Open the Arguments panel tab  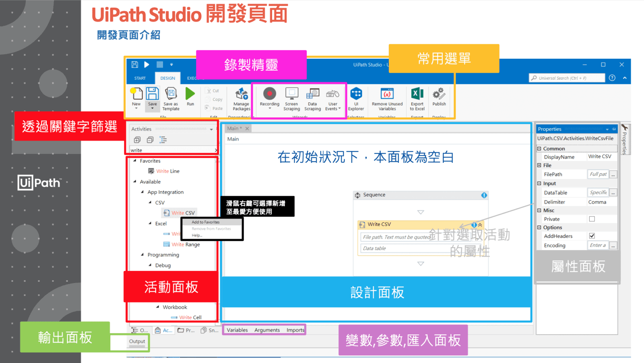coord(267,330)
